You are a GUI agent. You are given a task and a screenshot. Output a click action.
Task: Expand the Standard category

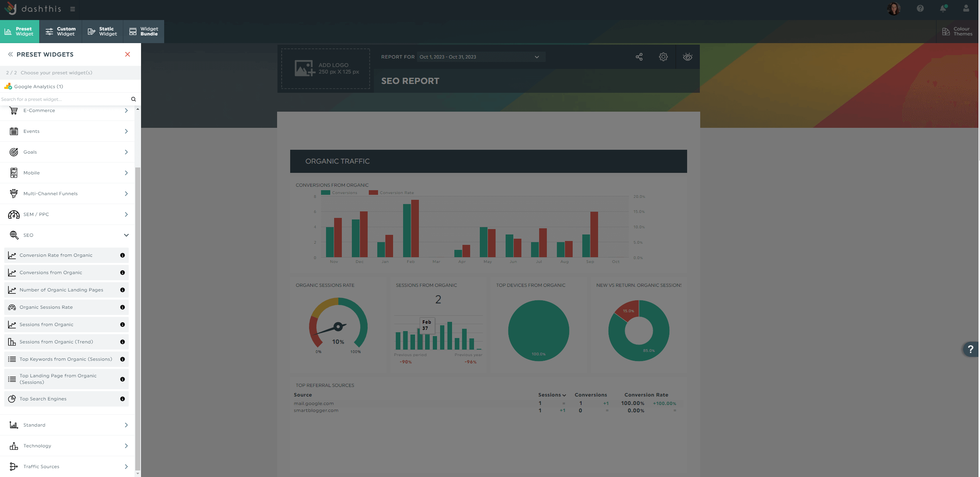coord(67,425)
